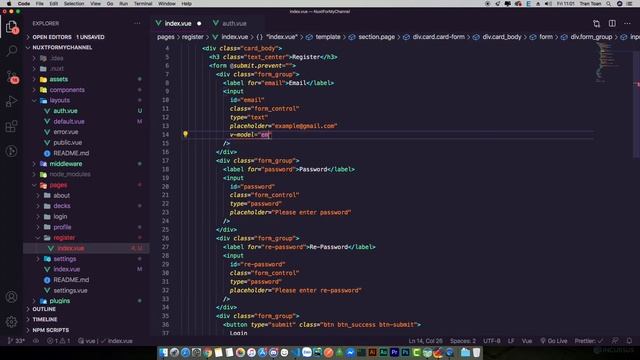Expand the Open Editors section
Image resolution: width=640 pixels, height=360 pixels.
point(86,37)
